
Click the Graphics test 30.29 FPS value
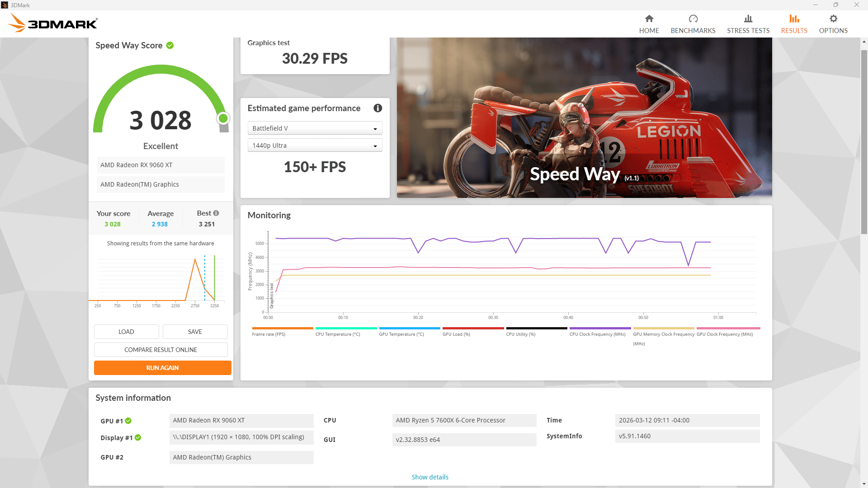coord(315,58)
